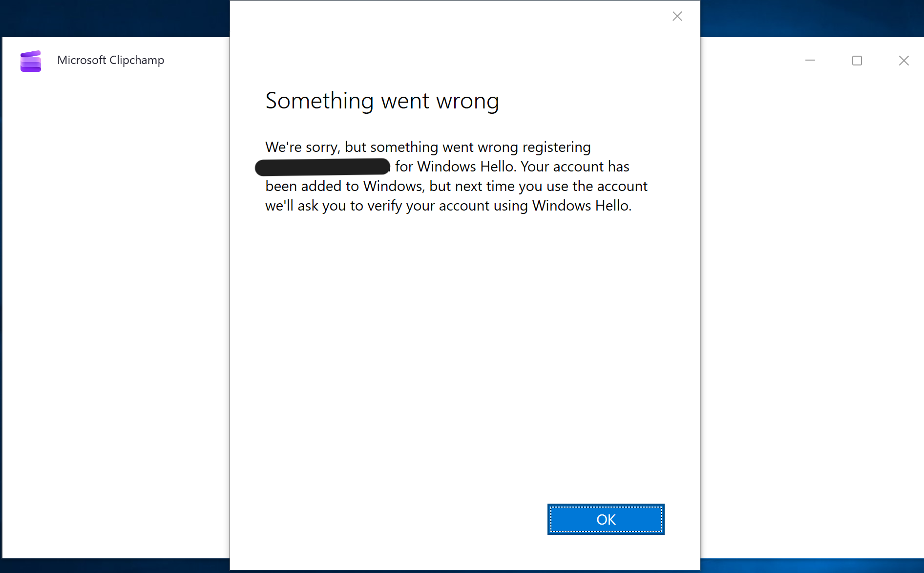Click the Microsoft Clipchamp app logo icon

pyautogui.click(x=31, y=61)
